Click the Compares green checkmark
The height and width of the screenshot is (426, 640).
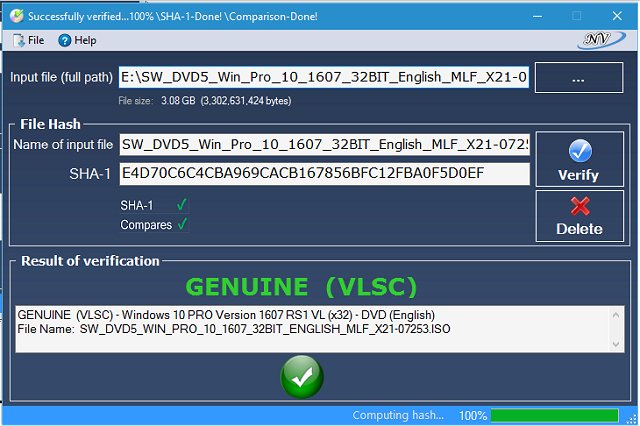[x=182, y=224]
